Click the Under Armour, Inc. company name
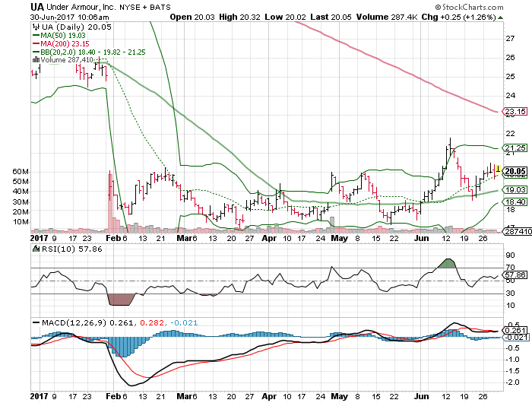 pos(81,7)
